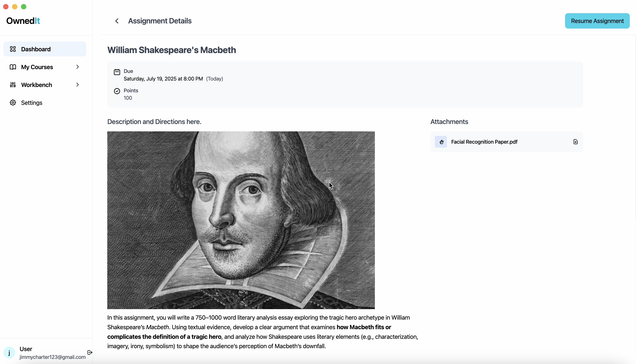Click the log out icon beside user email
This screenshot has height=364, width=636.
90,352
